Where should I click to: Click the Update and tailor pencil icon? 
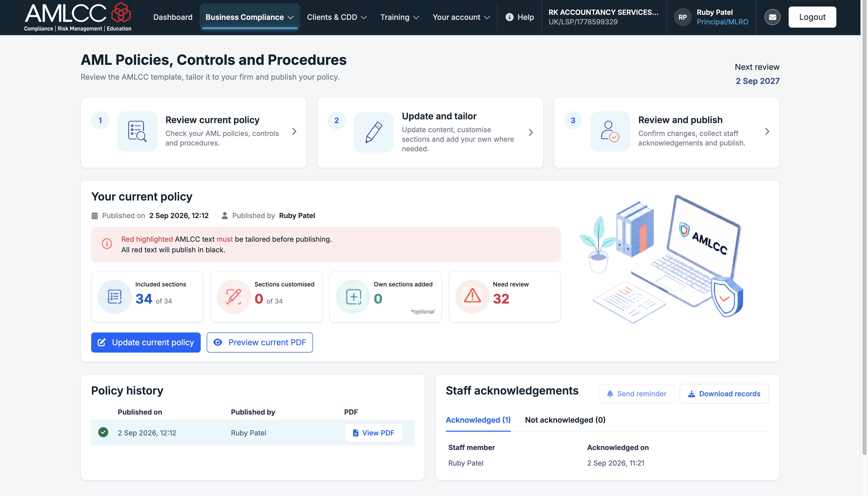tap(373, 132)
